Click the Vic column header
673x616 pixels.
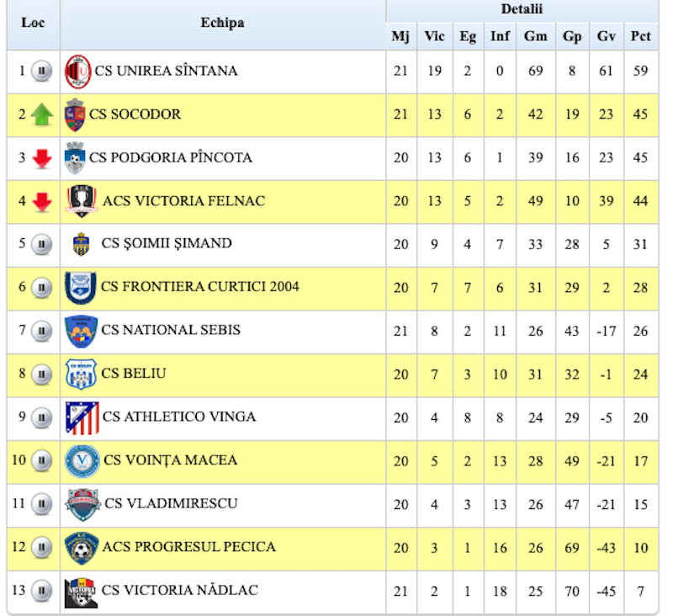[x=434, y=36]
